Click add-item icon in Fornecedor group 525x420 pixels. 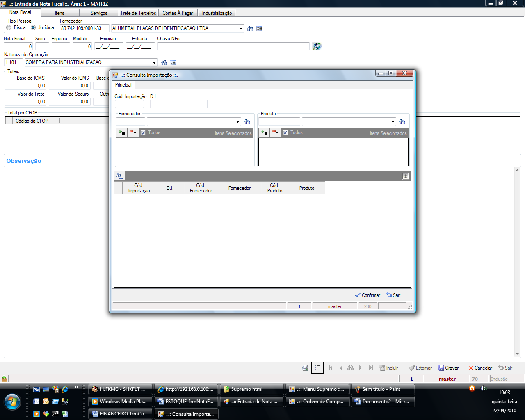tap(122, 132)
